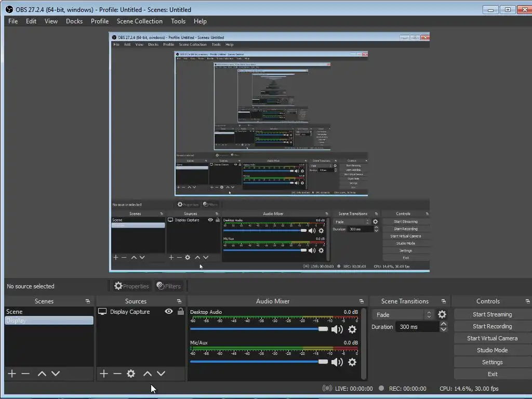The height and width of the screenshot is (399, 532).
Task: Open source properties gear in Sources panel
Action: pos(131,374)
